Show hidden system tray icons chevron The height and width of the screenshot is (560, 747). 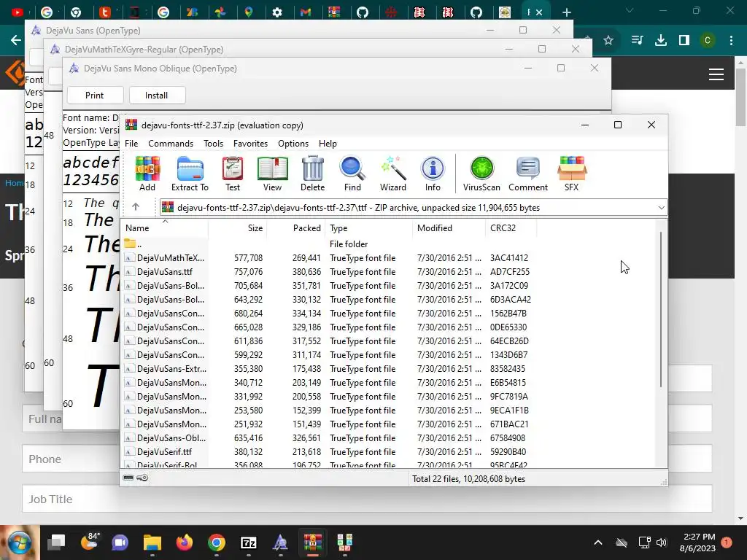(x=598, y=542)
